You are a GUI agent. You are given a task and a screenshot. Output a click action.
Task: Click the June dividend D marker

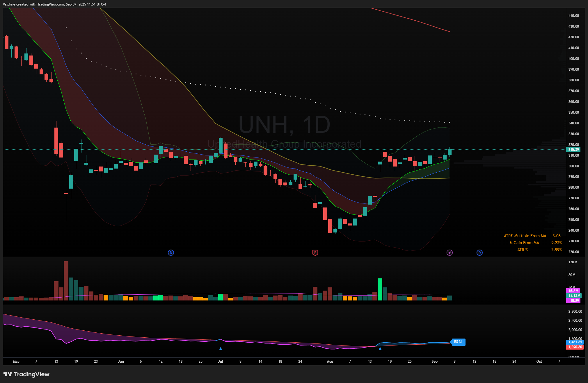click(x=171, y=253)
